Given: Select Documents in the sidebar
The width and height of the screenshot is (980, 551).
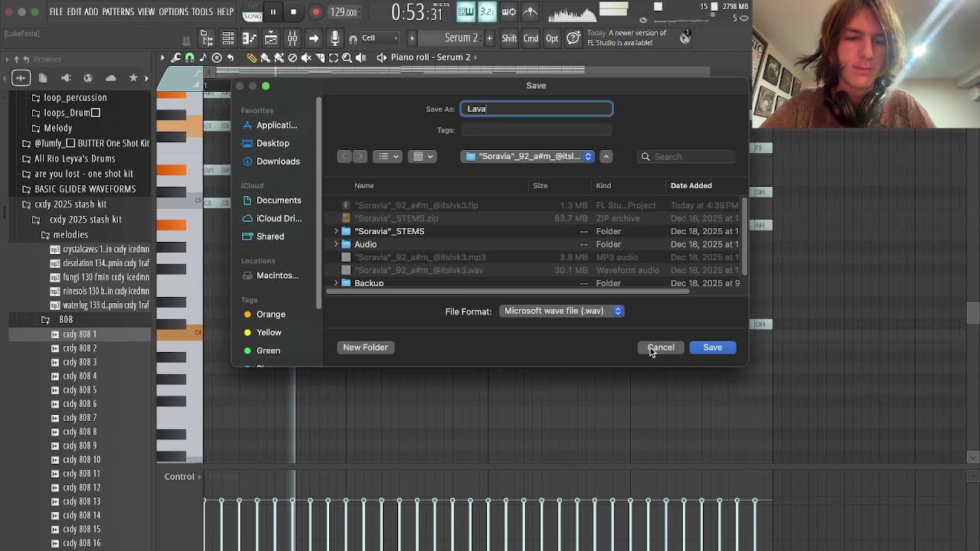Looking at the screenshot, I should (278, 201).
